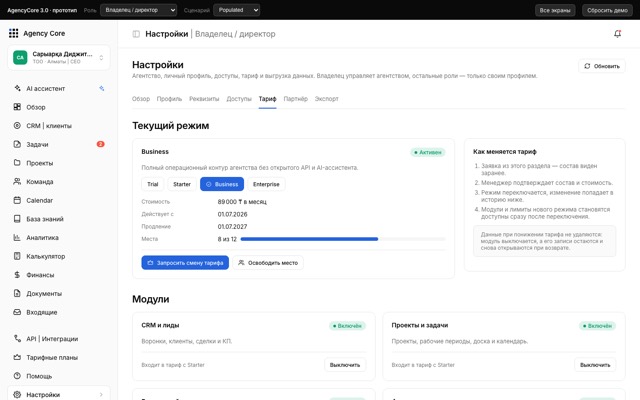The width and height of the screenshot is (640, 400).
Task: Click the CRM | клиенты target icon
Action: tap(17, 126)
